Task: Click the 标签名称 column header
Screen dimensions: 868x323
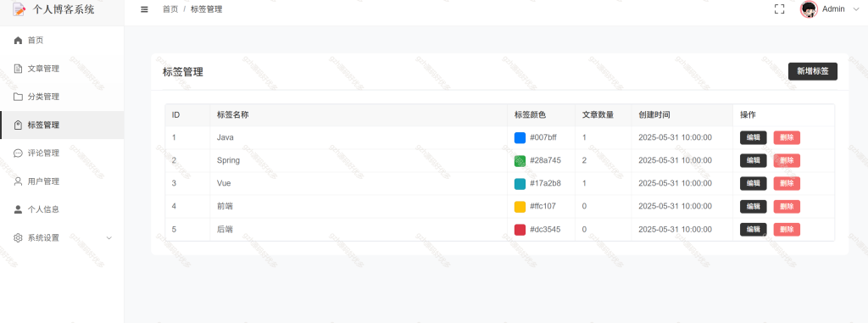Action: [359, 115]
